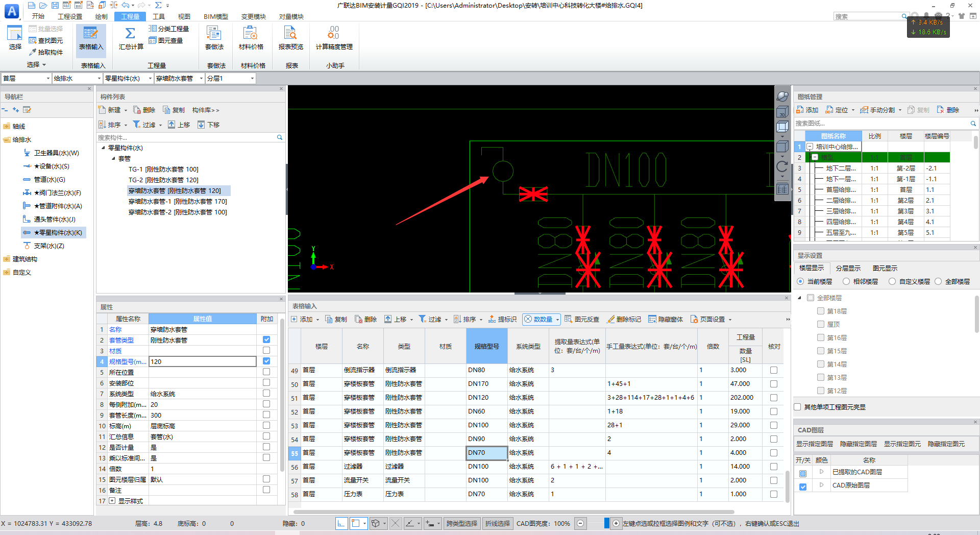Click 图元查量 button
Viewport: 980px width, 535px height.
coord(166,40)
